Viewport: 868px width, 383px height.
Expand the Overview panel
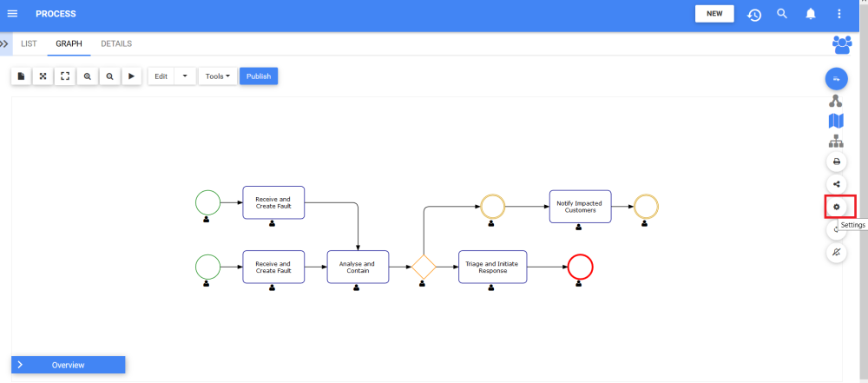pyautogui.click(x=68, y=365)
